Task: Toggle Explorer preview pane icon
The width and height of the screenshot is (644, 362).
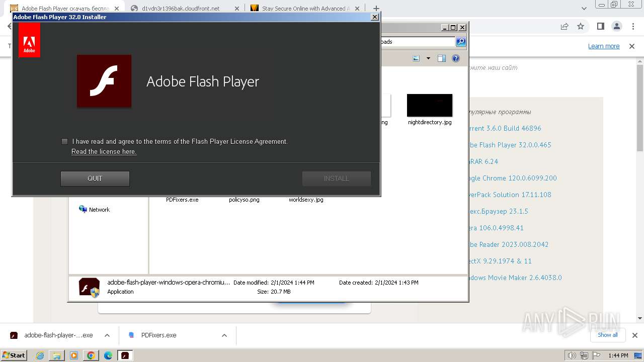Action: pos(442,58)
